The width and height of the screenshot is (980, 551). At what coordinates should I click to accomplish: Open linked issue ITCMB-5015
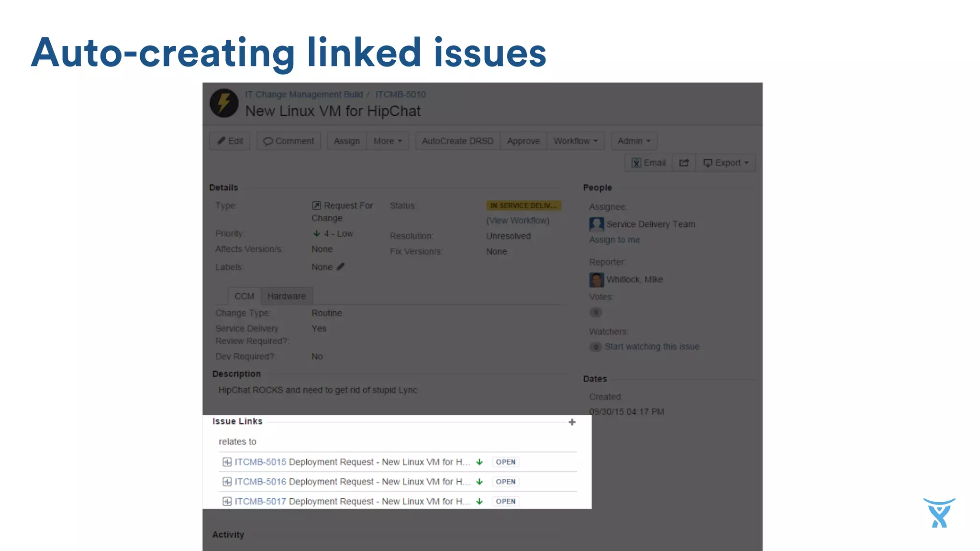pos(260,462)
